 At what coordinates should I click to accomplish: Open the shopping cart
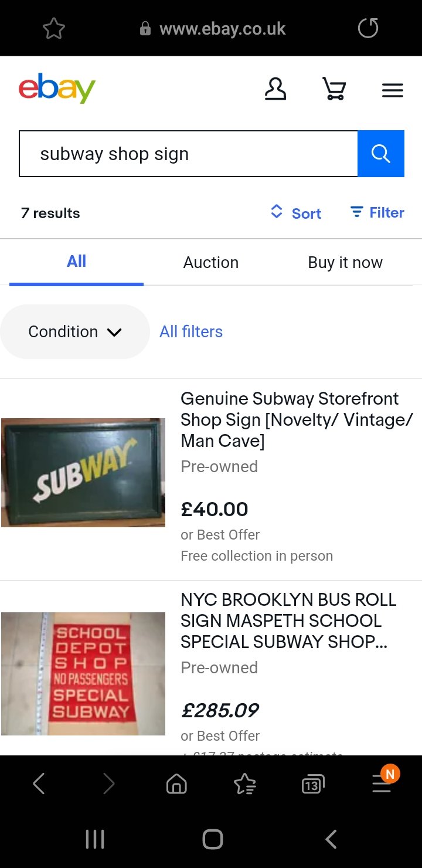[334, 90]
